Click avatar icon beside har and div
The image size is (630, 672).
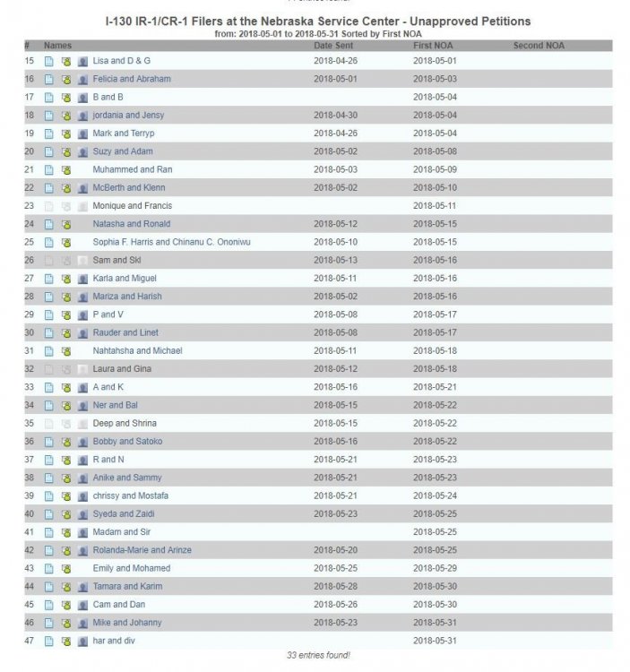point(82,642)
